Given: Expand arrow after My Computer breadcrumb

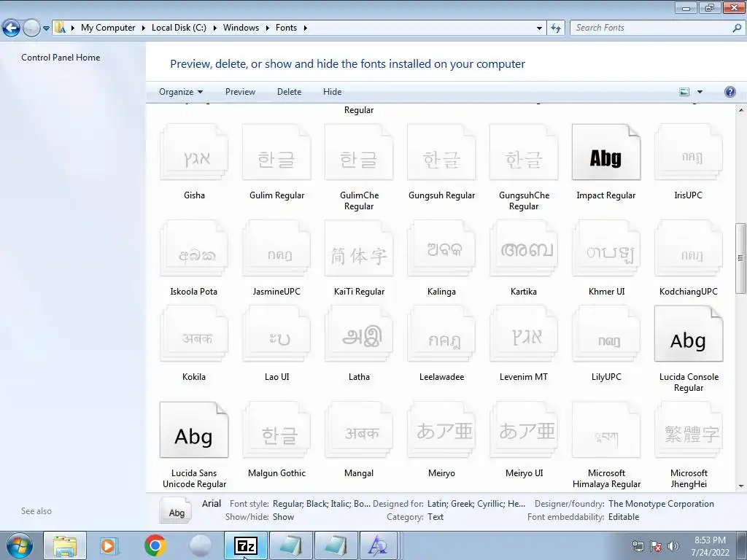Looking at the screenshot, I should (x=144, y=28).
